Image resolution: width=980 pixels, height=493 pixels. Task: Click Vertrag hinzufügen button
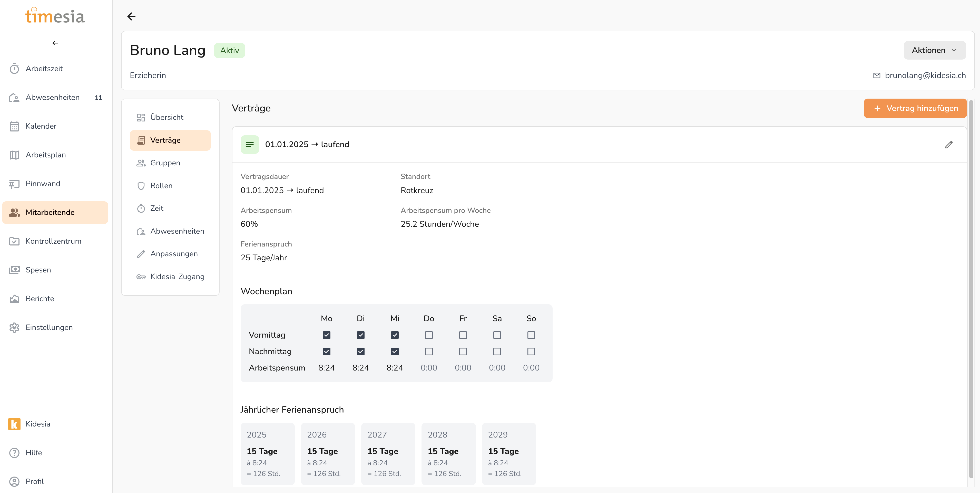tap(915, 109)
